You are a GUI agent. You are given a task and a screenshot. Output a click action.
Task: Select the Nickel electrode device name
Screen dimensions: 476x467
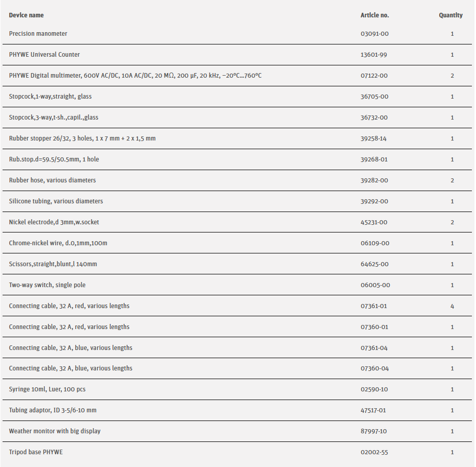[54, 222]
